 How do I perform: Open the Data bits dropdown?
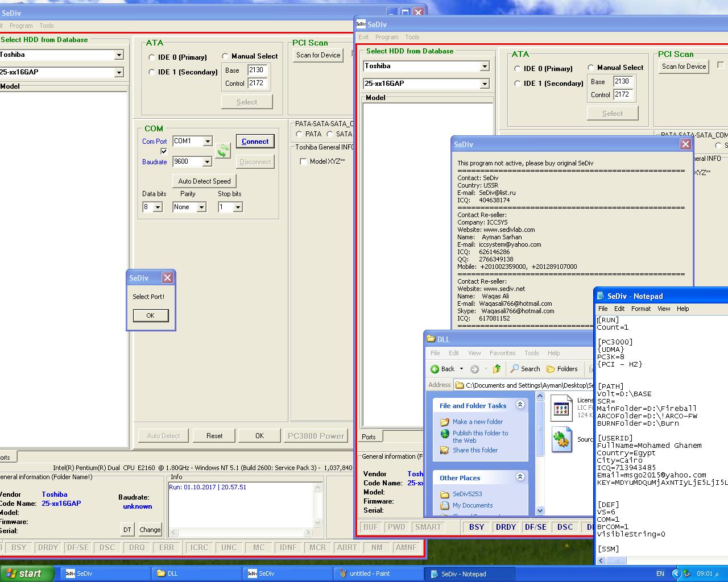(x=158, y=207)
